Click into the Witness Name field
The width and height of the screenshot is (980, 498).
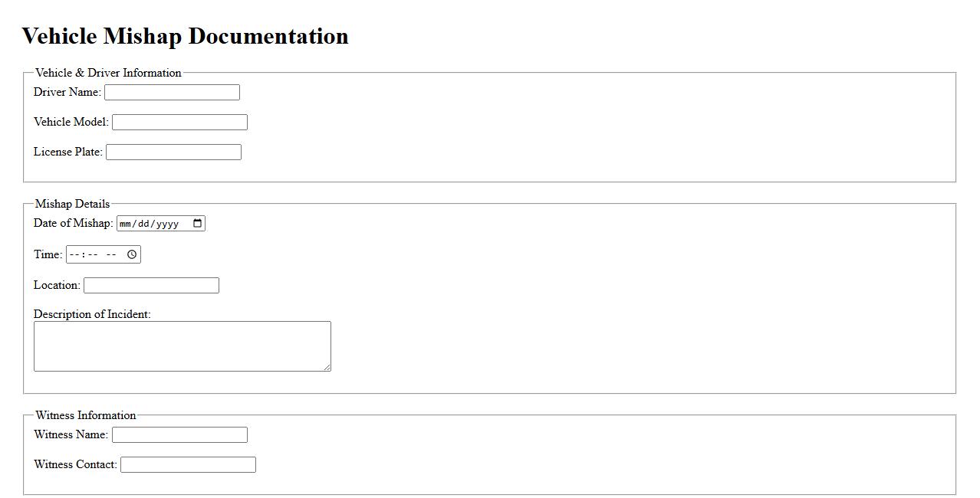(x=179, y=435)
